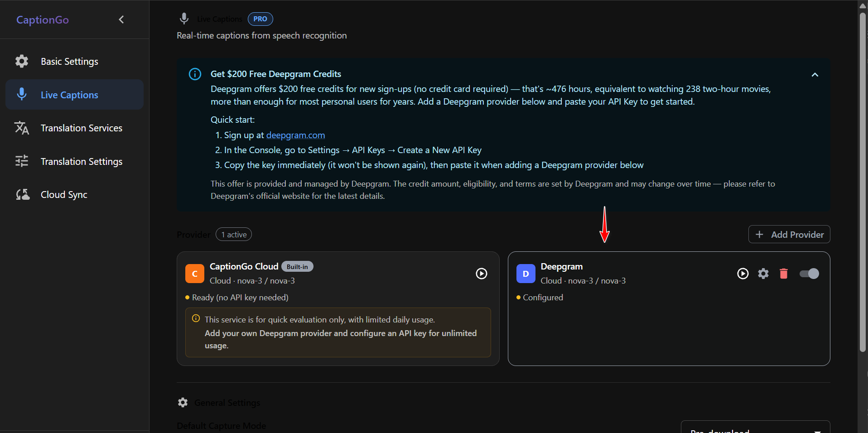
Task: Open Deepgram provider settings gear
Action: coord(763,274)
